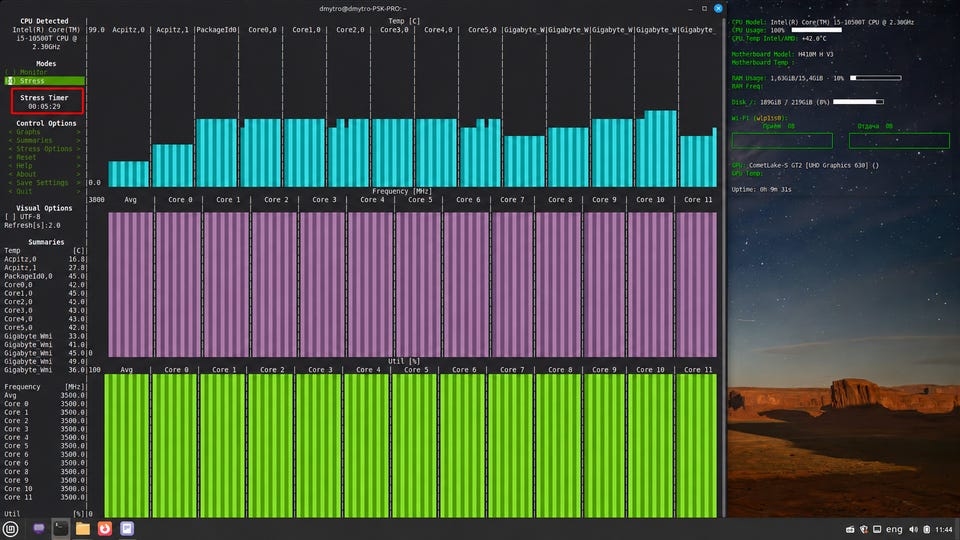Click the PackageId0,0 summary row
960x540 pixels.
[45, 276]
